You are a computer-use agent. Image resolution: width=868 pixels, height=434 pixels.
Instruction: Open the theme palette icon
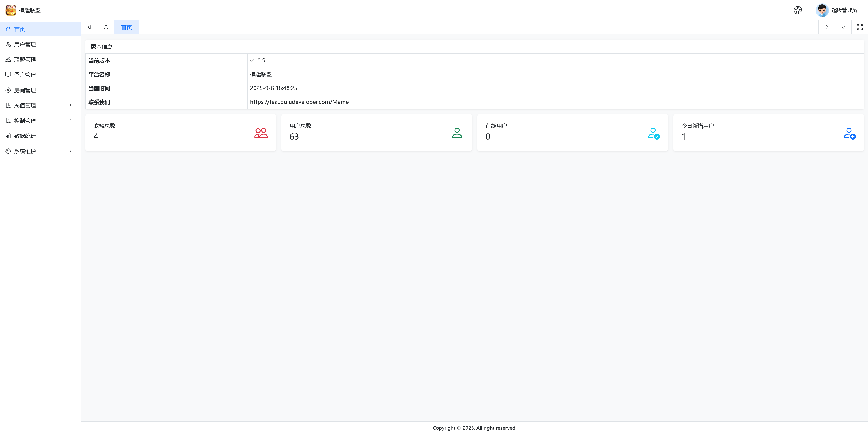[797, 10]
